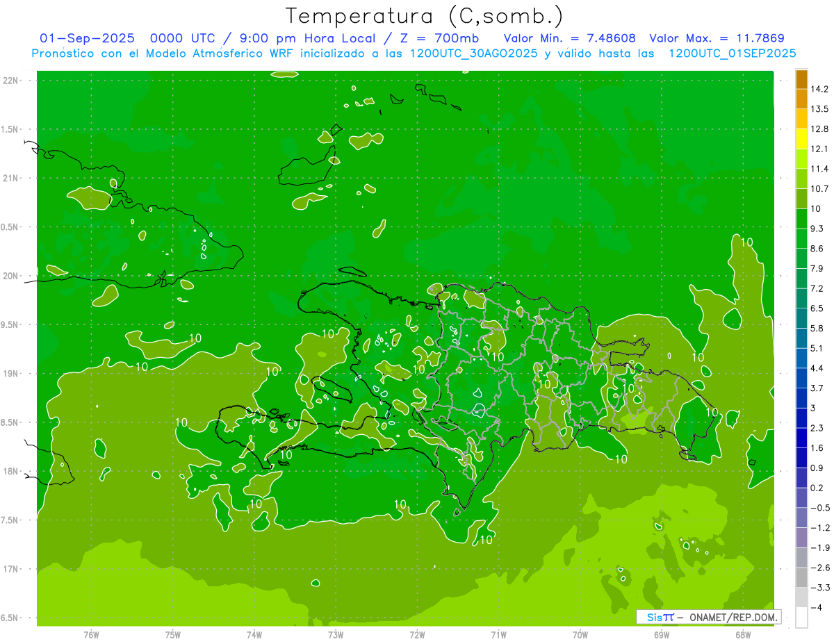Click the 9.3 colorbar value

pyautogui.click(x=817, y=229)
